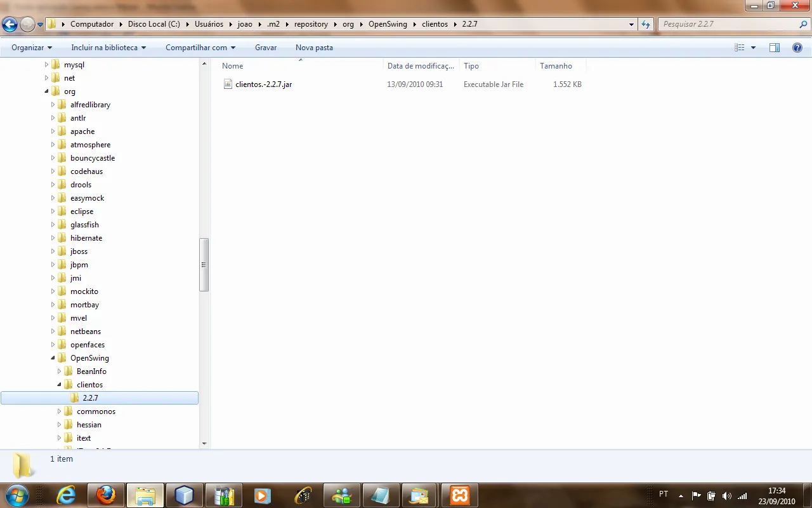Click the navigation pane vertical scrollbar thumb
Screen dimensions: 812x508
tap(204, 265)
